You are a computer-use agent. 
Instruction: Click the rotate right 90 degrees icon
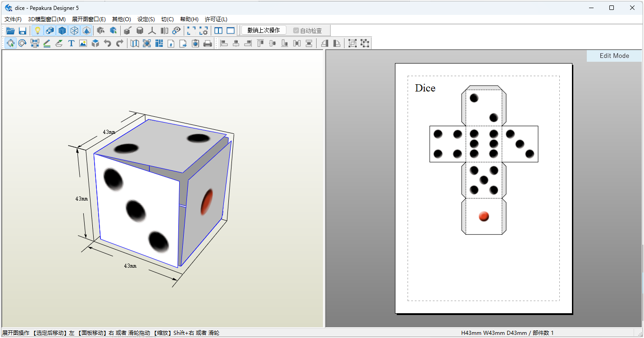click(x=337, y=43)
